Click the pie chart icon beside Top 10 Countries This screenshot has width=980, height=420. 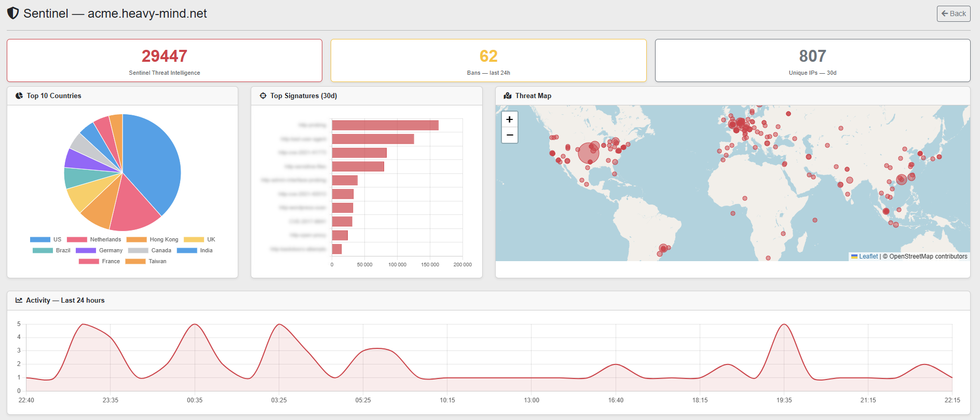19,96
